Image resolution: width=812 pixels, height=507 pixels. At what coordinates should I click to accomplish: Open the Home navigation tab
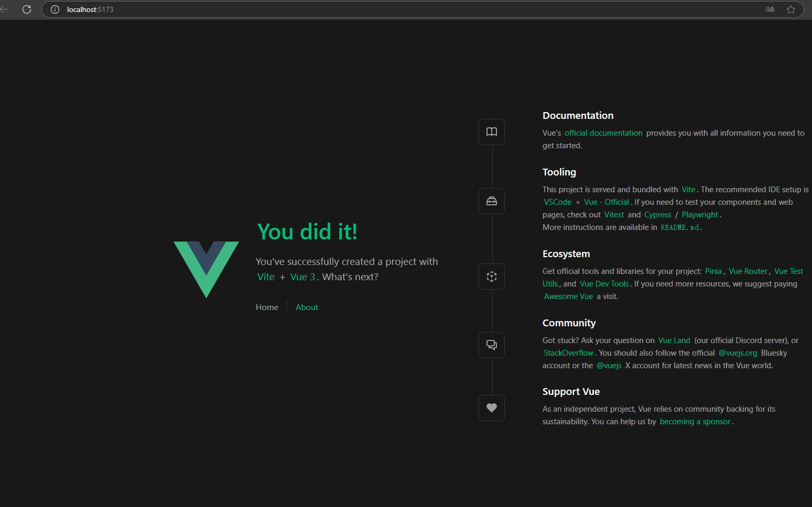point(267,307)
